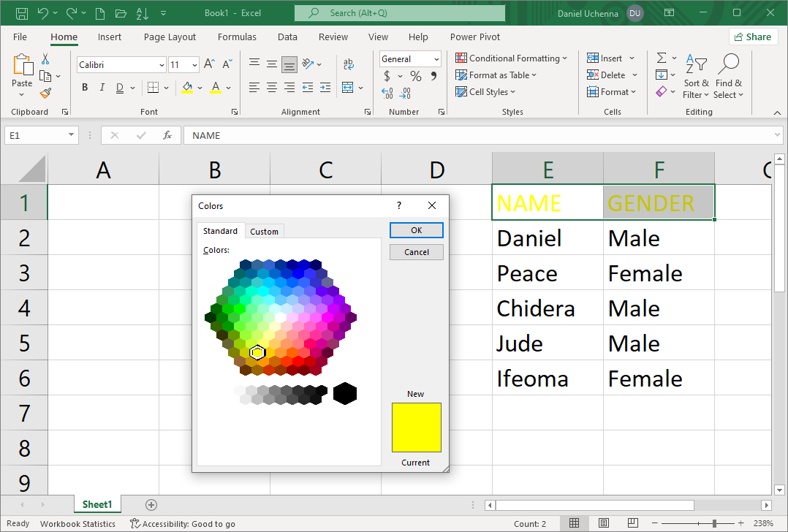Click the Cut scissors icon
This screenshot has height=532, width=788.
click(45, 59)
